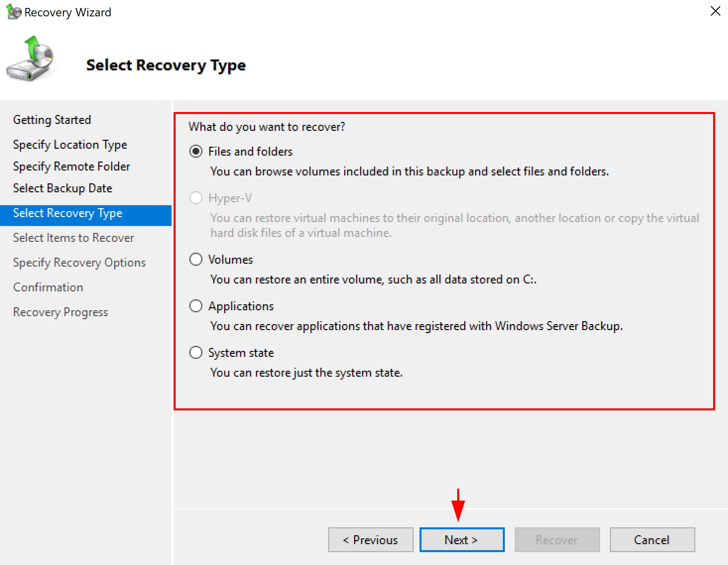Click the backup drive header icon
Viewport: 728px width, 565px height.
tap(32, 60)
